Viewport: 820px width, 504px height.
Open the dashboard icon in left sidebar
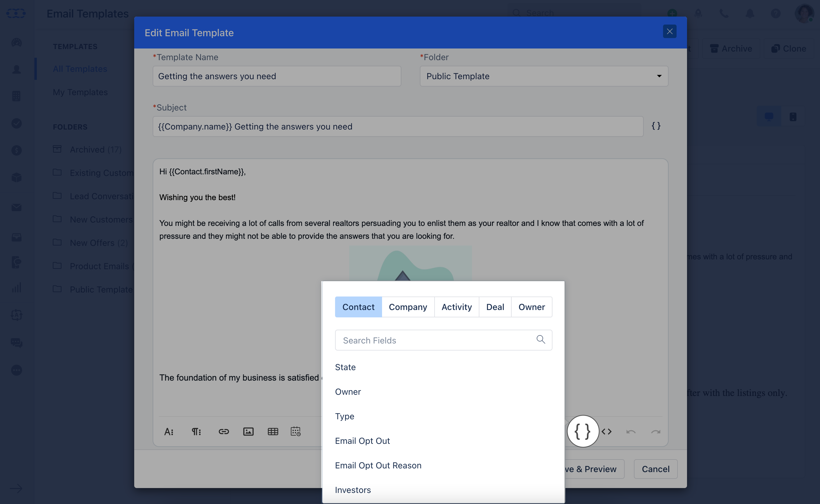16,42
